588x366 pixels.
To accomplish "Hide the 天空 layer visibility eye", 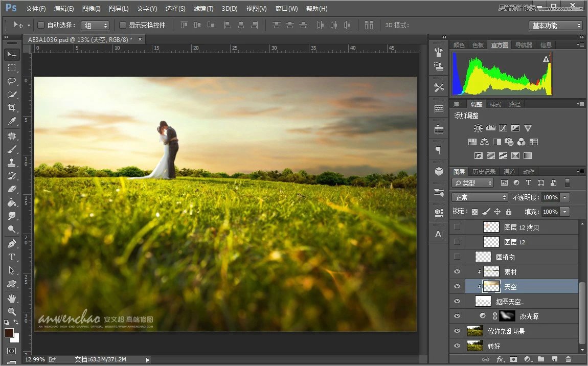I will point(457,286).
